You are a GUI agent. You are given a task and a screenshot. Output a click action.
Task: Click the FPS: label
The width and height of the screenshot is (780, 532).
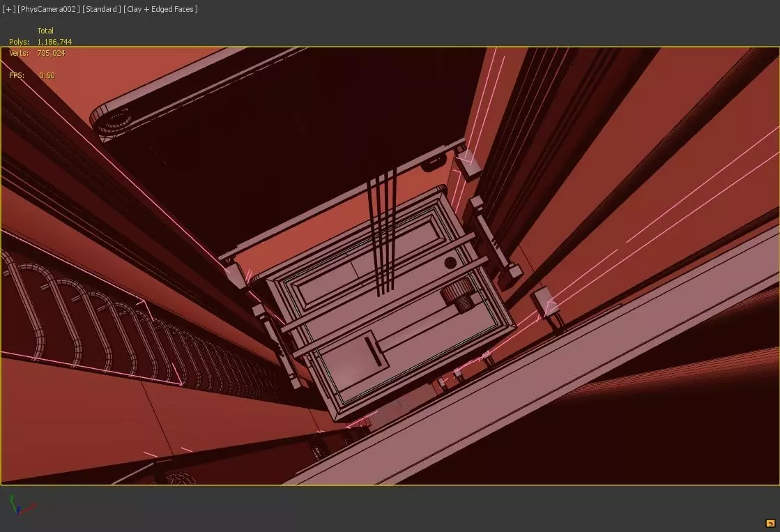coord(17,75)
